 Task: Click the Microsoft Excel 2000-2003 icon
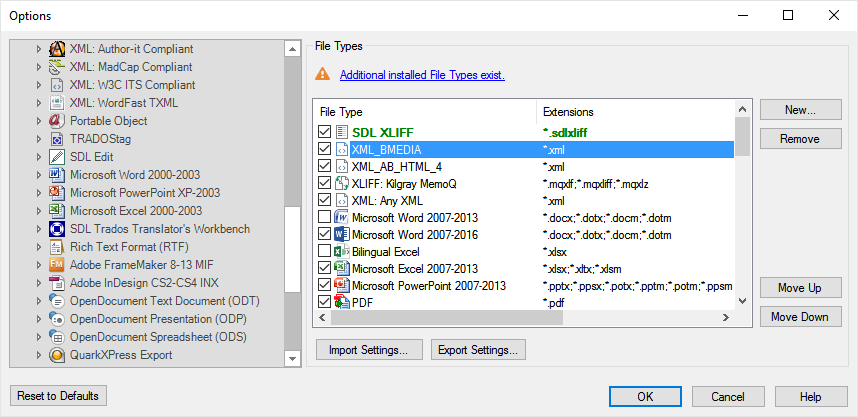click(x=57, y=211)
